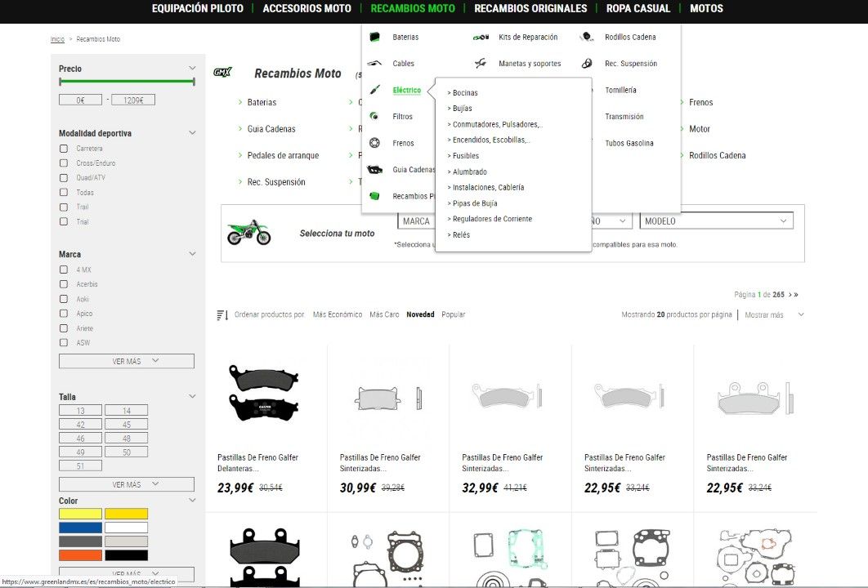
Task: Open MOTOS menu item
Action: point(706,8)
